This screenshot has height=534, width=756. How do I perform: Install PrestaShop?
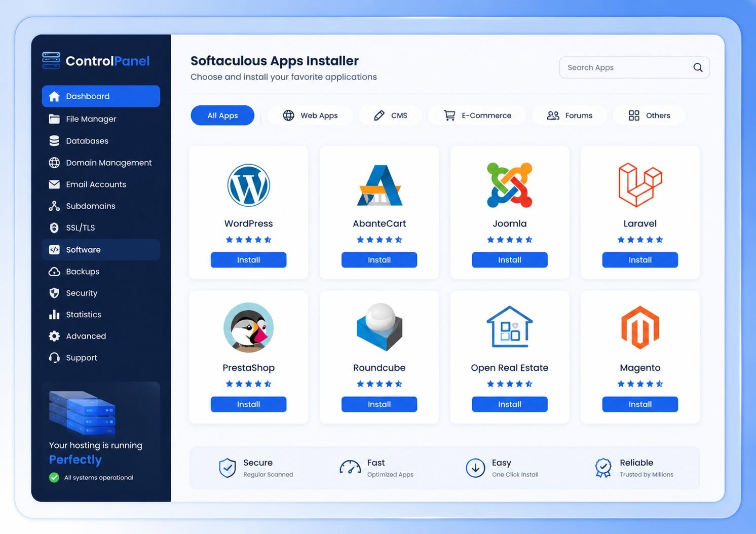pyautogui.click(x=248, y=404)
